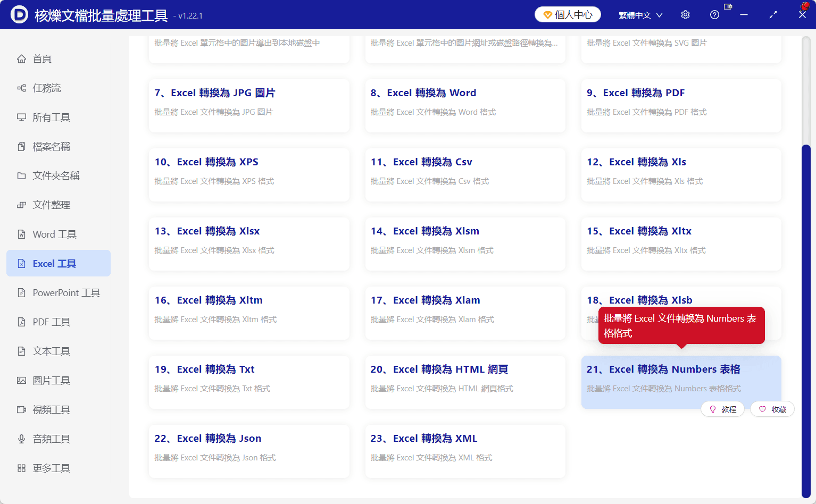Open Excel 轉換為 XML tool
The width and height of the screenshot is (816, 504).
pyautogui.click(x=465, y=451)
